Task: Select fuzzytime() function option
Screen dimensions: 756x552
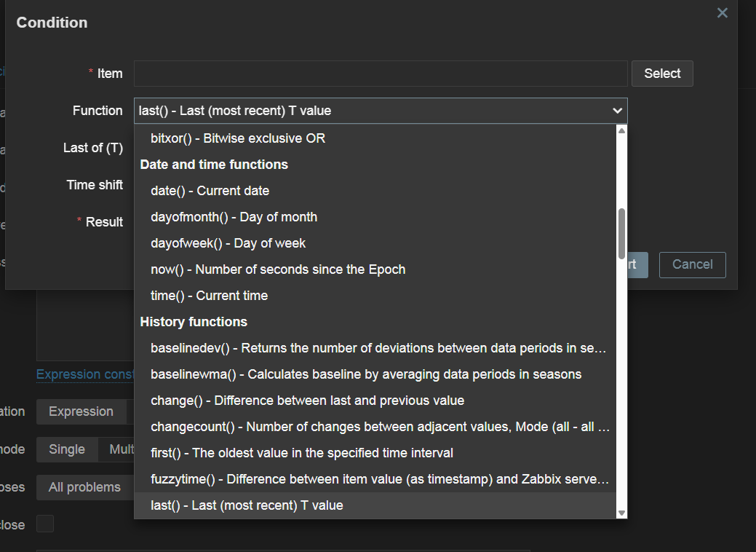Action: tap(375, 479)
